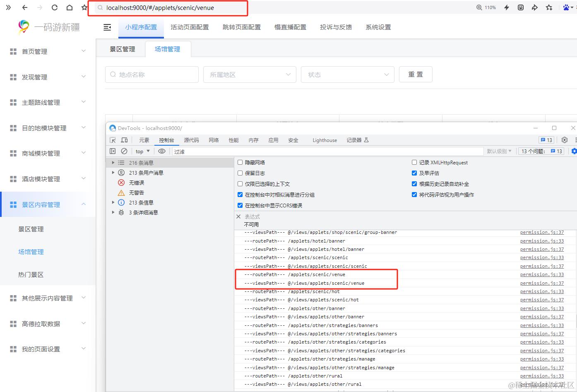Go to browser home icon
Screen dimensions: 577x392
tap(70, 7)
